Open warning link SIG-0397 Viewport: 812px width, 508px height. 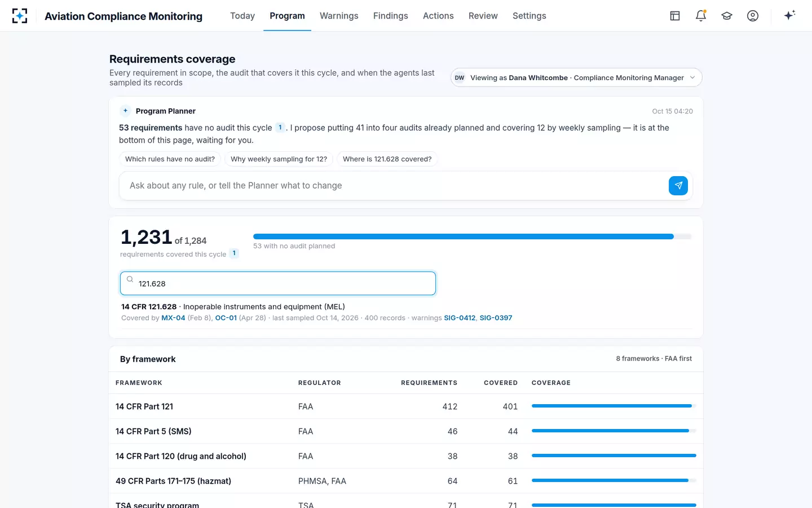pyautogui.click(x=496, y=318)
